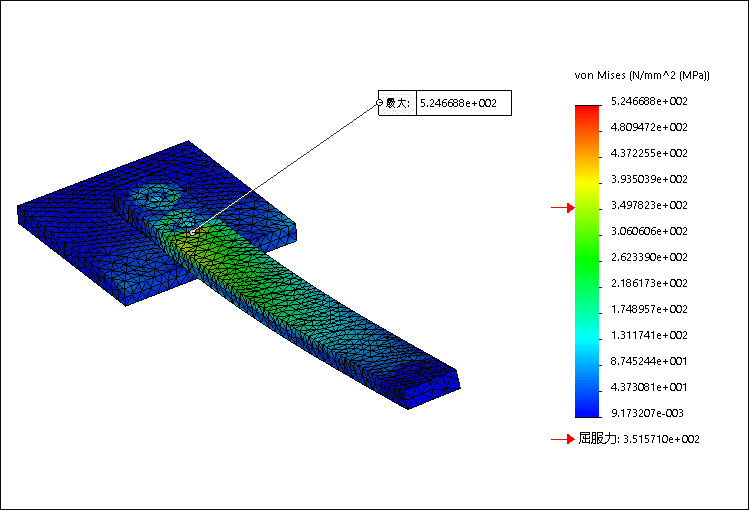Click the minimum legend value 9.173207e-003
This screenshot has height=510, width=749.
pos(647,413)
